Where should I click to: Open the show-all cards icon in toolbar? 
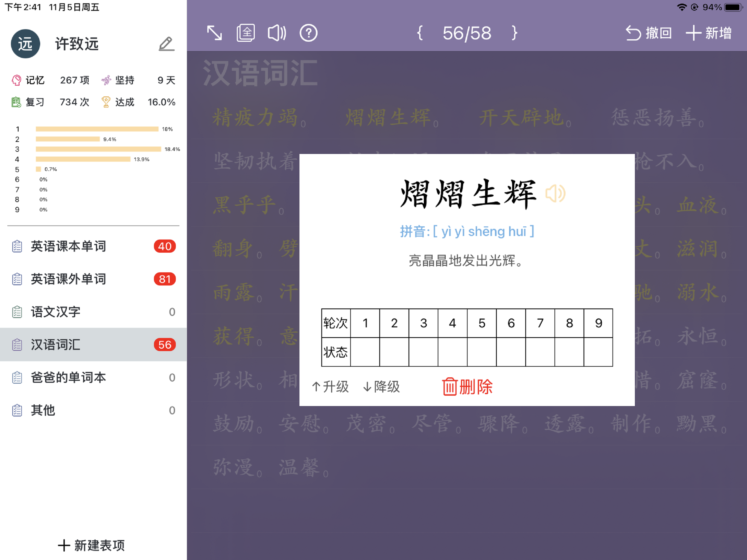[x=246, y=33]
